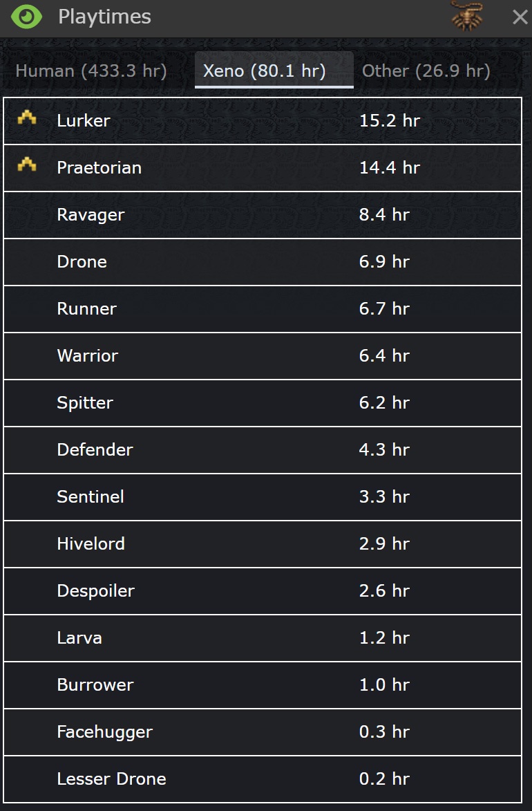This screenshot has width=532, height=811.
Task: Select the Despoiler playtime row
Action: pyautogui.click(x=263, y=591)
